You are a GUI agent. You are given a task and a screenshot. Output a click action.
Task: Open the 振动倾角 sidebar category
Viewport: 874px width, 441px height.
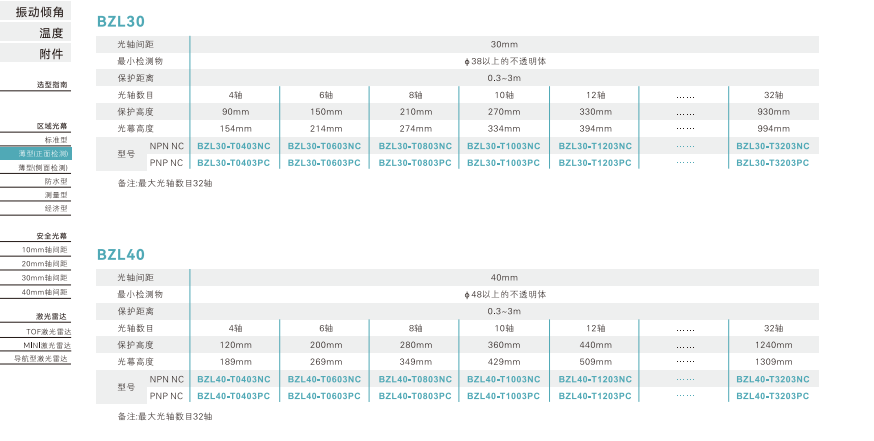pos(38,11)
